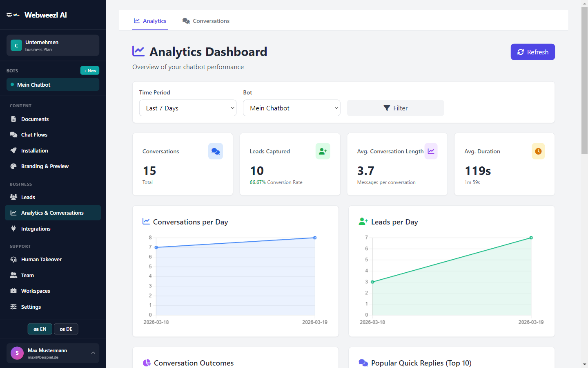This screenshot has height=368, width=588.
Task: Open Chat Flows from the sidebar
Action: click(14, 135)
